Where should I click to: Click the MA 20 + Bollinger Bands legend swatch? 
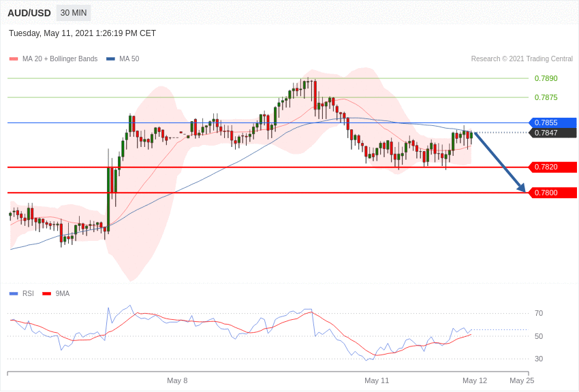tap(14, 59)
